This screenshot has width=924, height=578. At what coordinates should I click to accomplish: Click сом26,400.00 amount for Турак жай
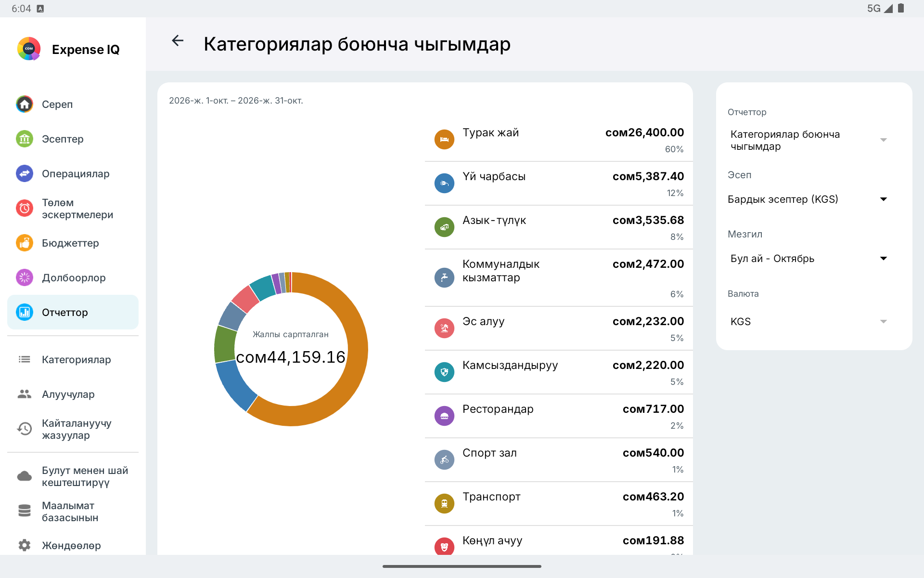click(644, 132)
